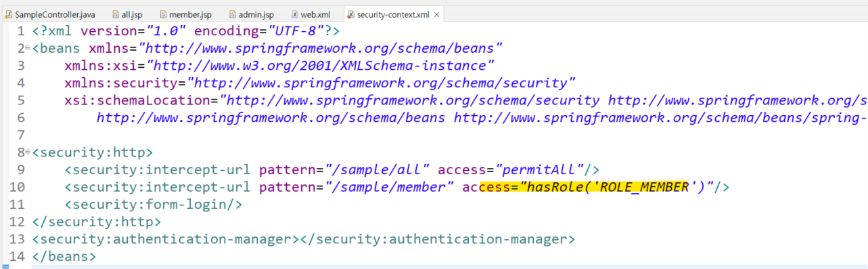Click the opening security:authentication-manager tag
The image size is (868, 269).
[x=166, y=239]
